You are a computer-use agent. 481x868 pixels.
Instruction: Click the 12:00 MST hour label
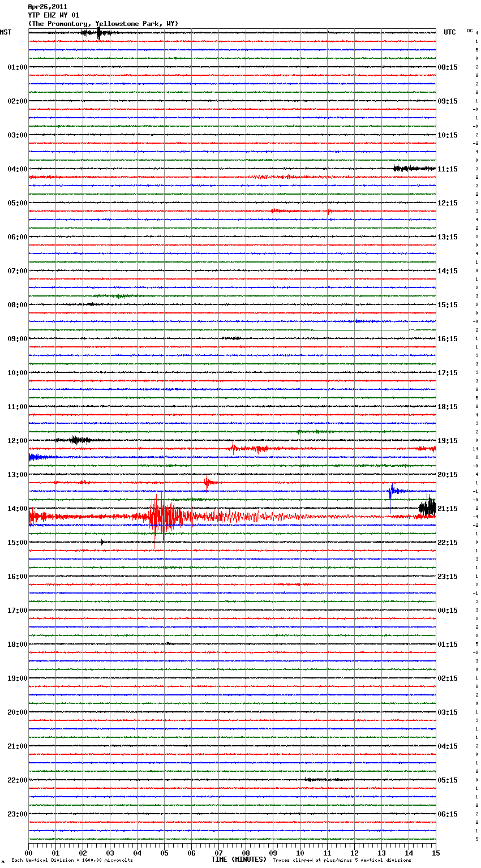point(17,441)
